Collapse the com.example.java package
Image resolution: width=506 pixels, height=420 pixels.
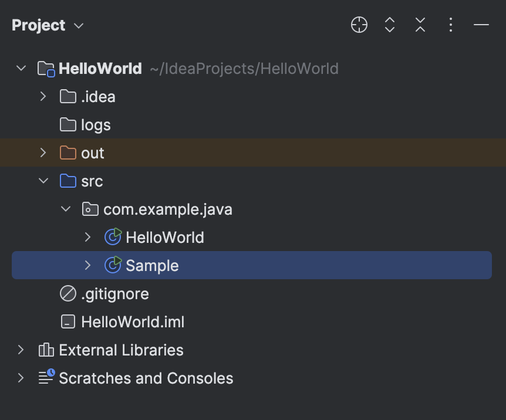pyautogui.click(x=65, y=209)
